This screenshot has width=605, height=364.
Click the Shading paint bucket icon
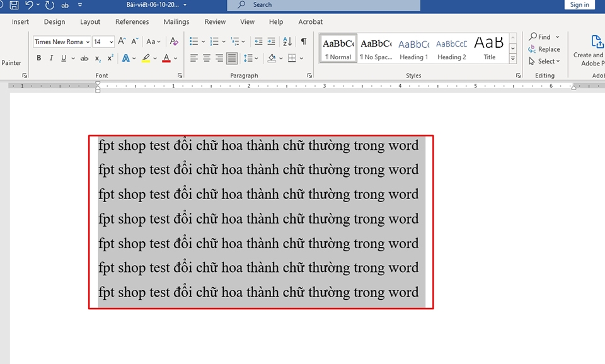(x=272, y=58)
